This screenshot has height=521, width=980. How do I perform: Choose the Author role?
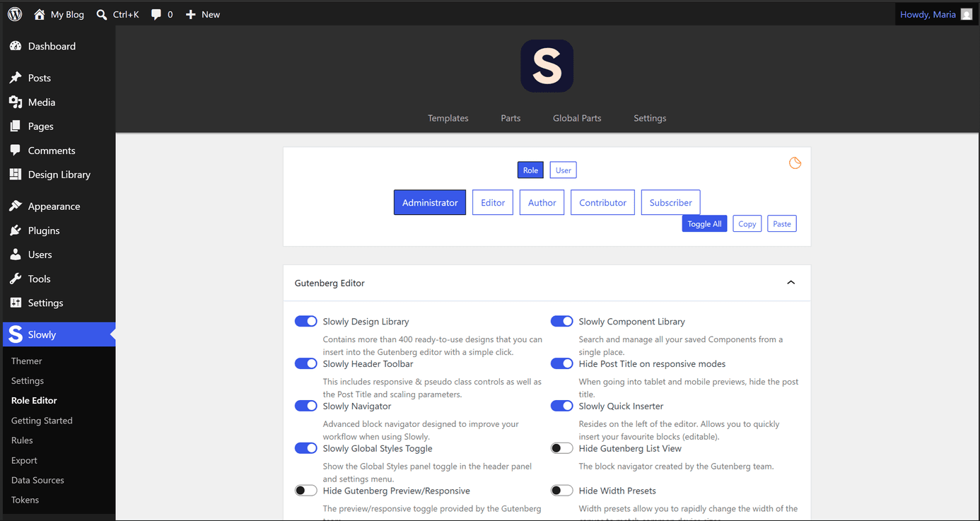pyautogui.click(x=542, y=202)
